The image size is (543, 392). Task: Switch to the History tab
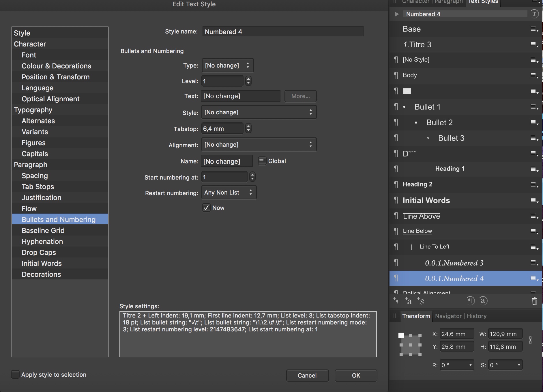click(x=477, y=316)
